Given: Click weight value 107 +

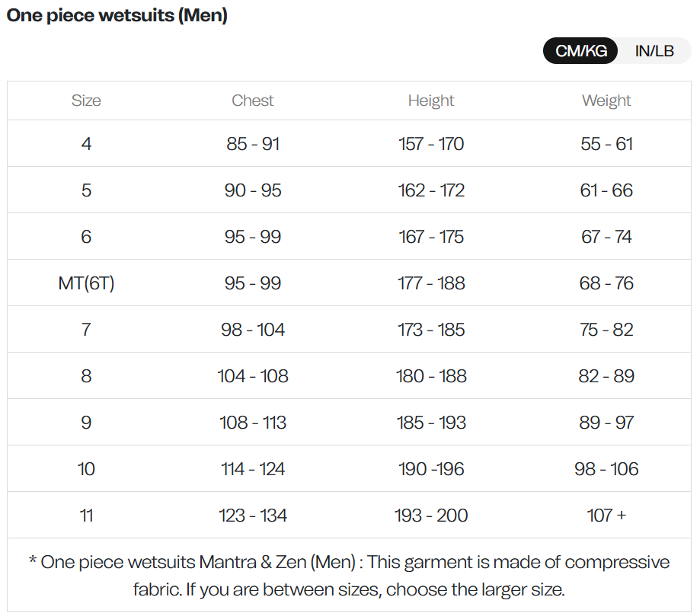Looking at the screenshot, I should [x=606, y=515].
